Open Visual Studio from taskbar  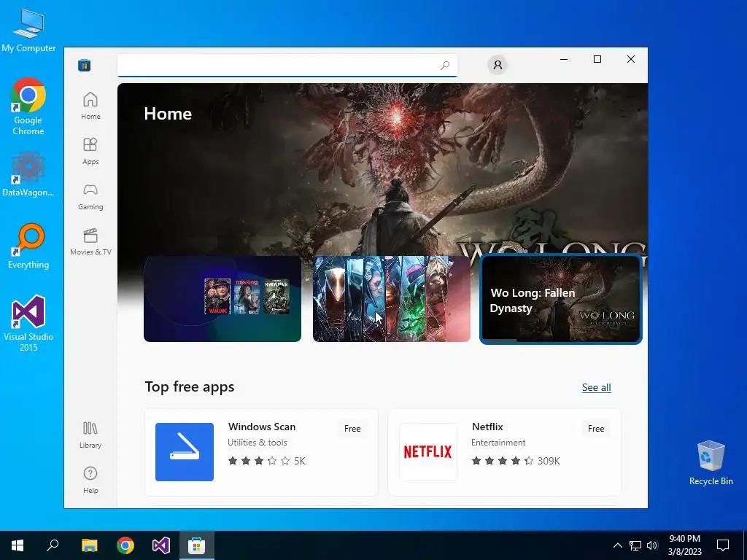[161, 545]
